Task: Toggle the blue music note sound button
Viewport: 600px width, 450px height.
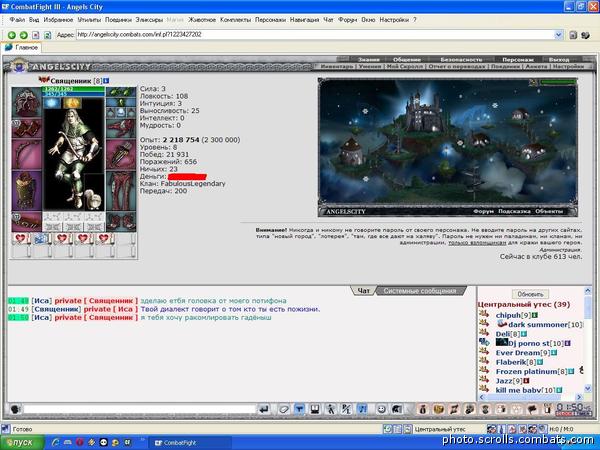Action: coord(362,409)
